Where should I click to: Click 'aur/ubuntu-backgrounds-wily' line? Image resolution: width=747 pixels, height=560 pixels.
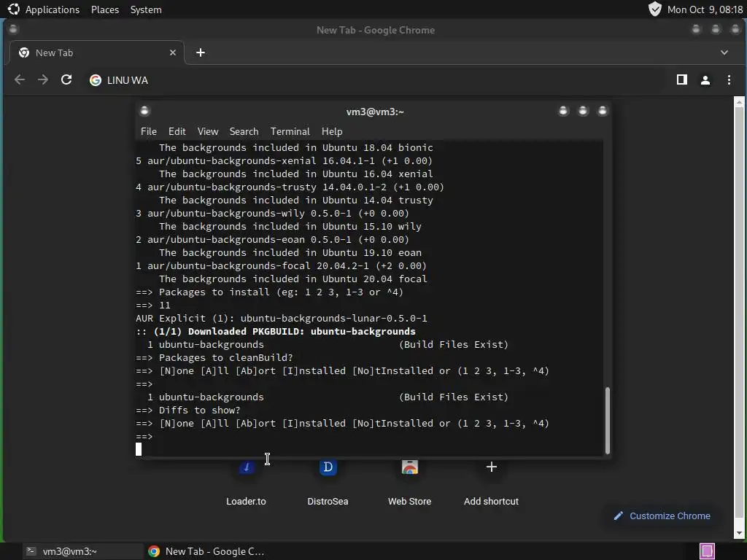pos(273,214)
